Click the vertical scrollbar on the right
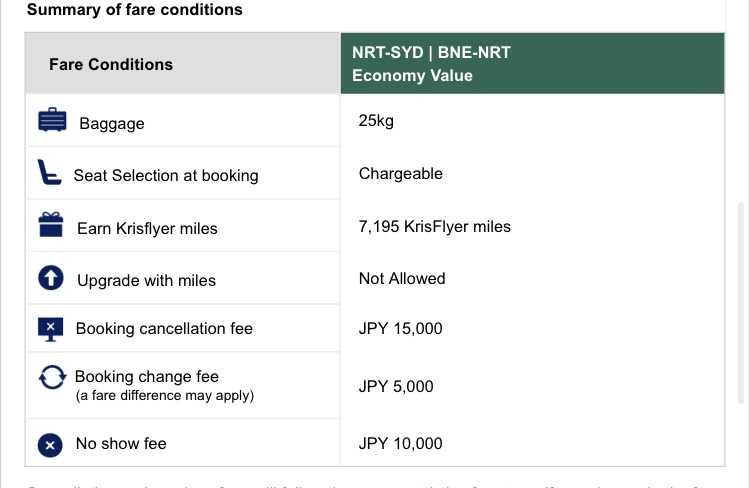 741,301
